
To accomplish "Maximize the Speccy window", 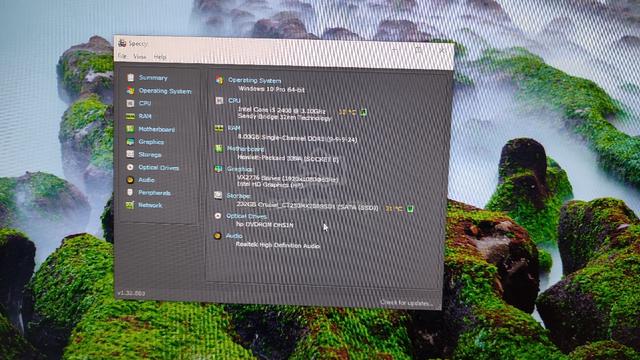I will [x=418, y=50].
